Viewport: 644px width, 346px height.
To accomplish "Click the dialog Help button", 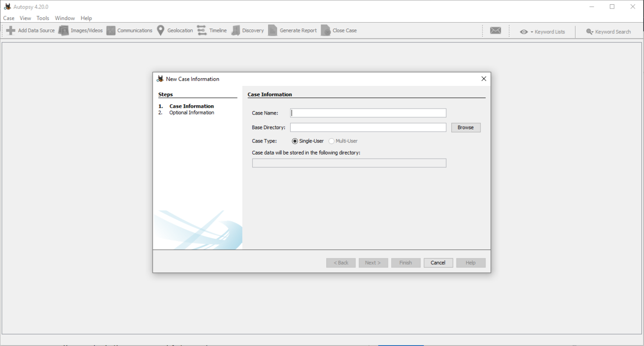I will pos(471,263).
